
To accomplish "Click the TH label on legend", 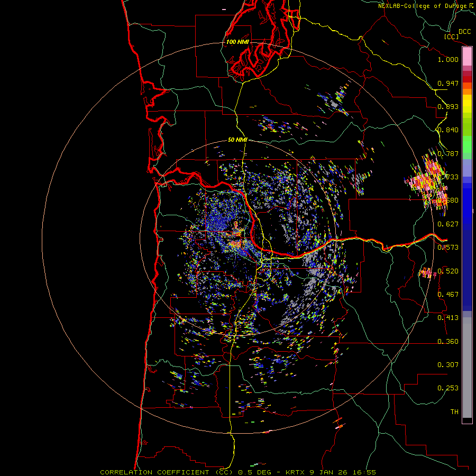I will [x=454, y=411].
